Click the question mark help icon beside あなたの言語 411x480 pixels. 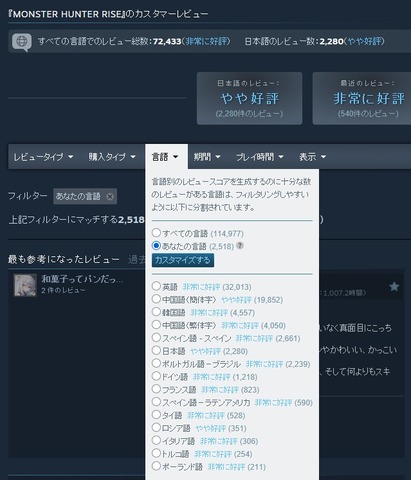pyautogui.click(x=240, y=246)
